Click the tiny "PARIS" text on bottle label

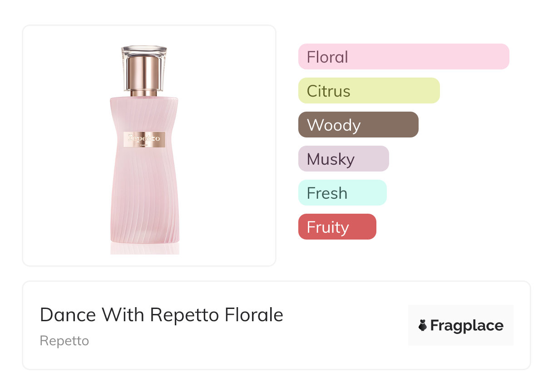(144, 145)
